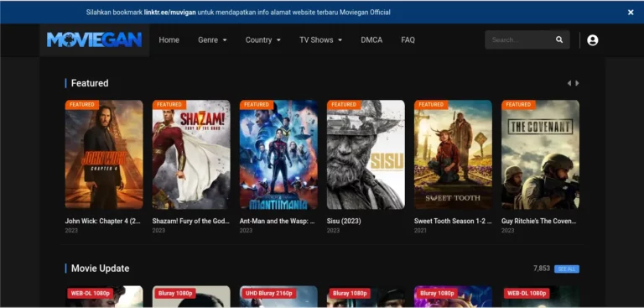Open the user account icon
This screenshot has height=308, width=644.
point(592,40)
